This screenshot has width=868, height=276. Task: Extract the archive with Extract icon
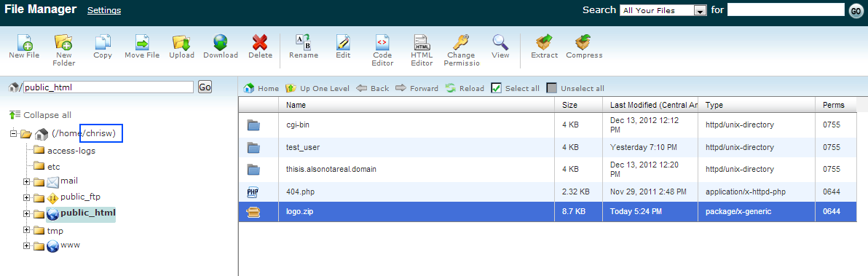pos(544,42)
